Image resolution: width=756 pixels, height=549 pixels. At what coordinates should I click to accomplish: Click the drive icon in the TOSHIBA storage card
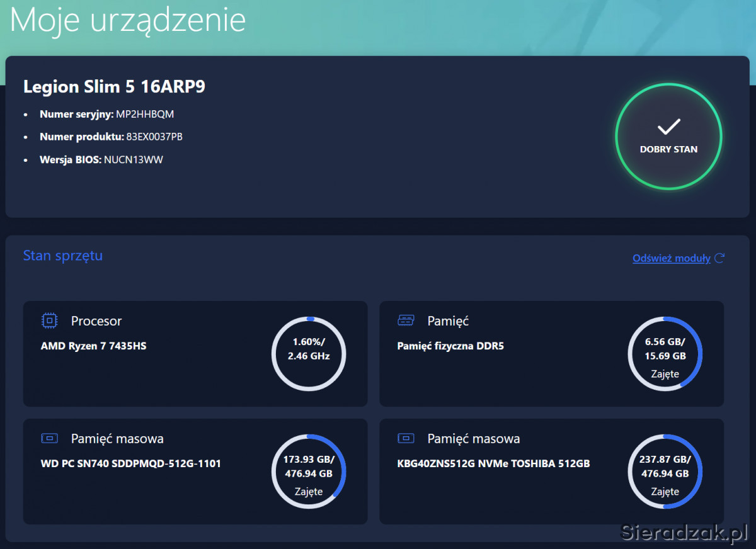pos(406,438)
